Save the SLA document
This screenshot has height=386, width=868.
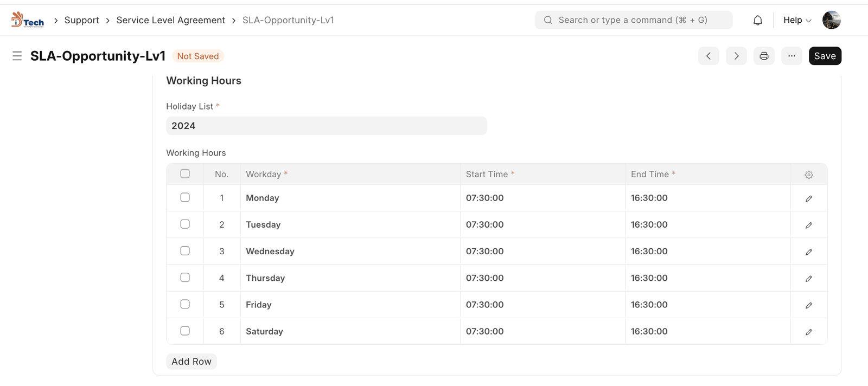point(825,56)
